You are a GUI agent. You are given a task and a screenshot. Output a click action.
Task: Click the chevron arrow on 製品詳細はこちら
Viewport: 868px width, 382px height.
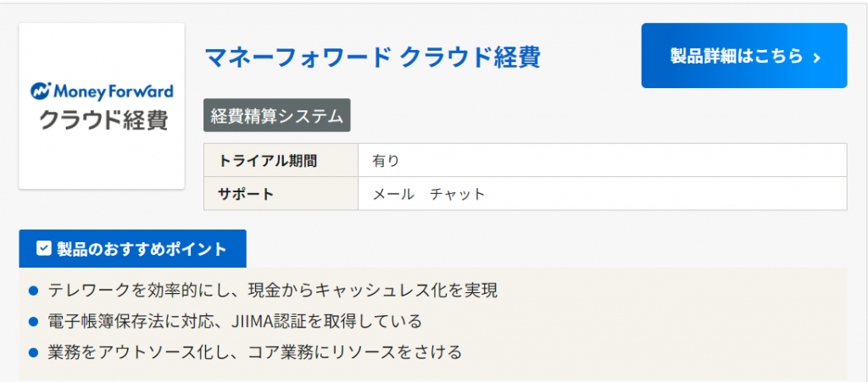(x=817, y=57)
